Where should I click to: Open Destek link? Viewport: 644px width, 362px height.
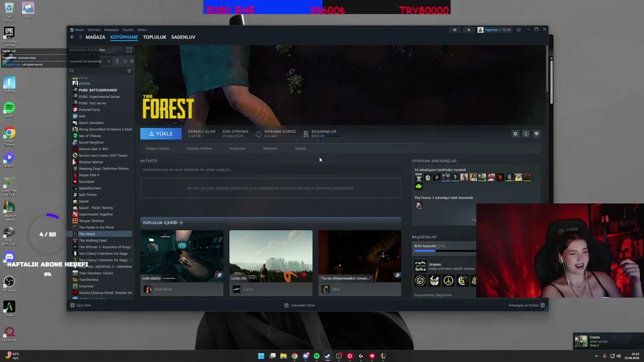300,148
